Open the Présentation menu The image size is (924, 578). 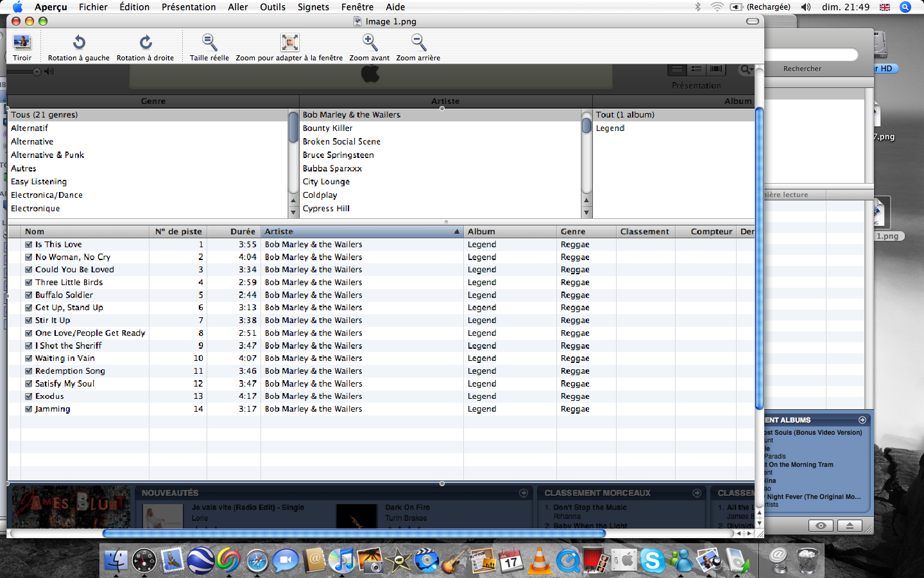click(189, 7)
